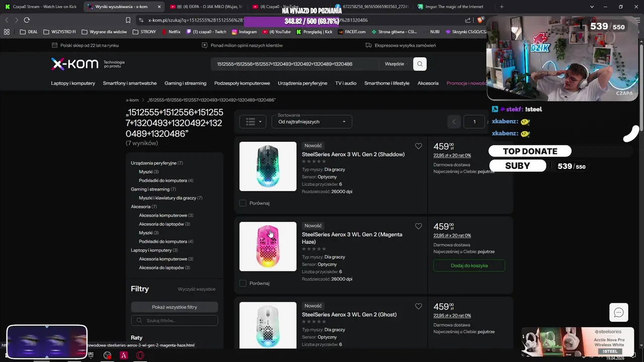
Task: Add Aerox 3 Shaddow to wishlist heart
Action: pos(419,146)
